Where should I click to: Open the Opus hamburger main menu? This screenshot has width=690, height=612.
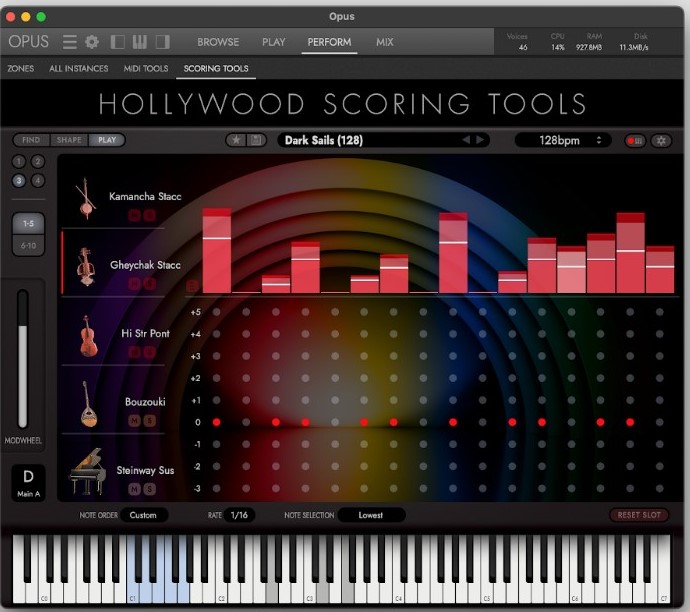pyautogui.click(x=70, y=42)
